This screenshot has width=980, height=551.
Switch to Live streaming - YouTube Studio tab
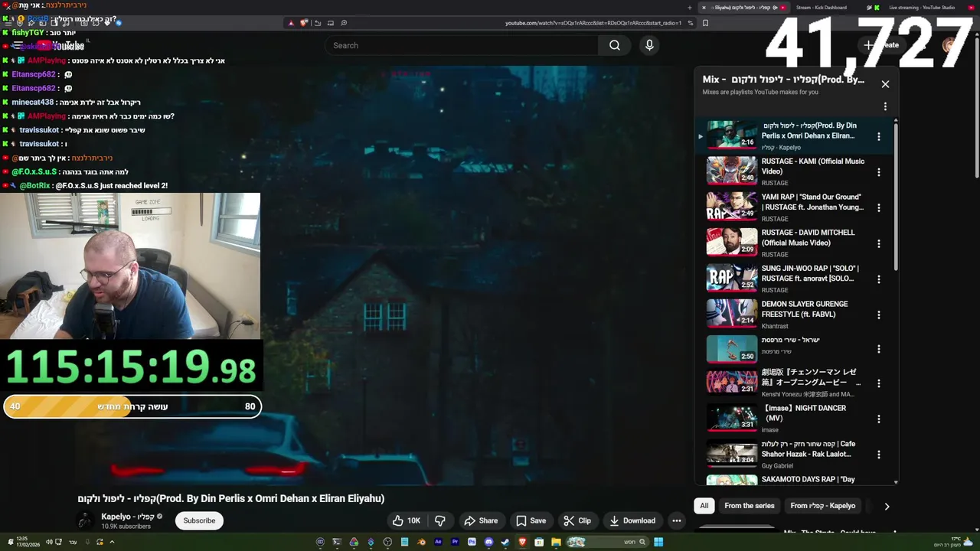[x=922, y=7]
